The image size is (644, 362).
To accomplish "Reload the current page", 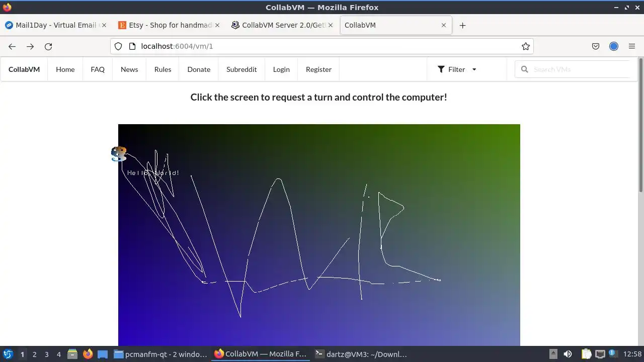I will coord(48,46).
